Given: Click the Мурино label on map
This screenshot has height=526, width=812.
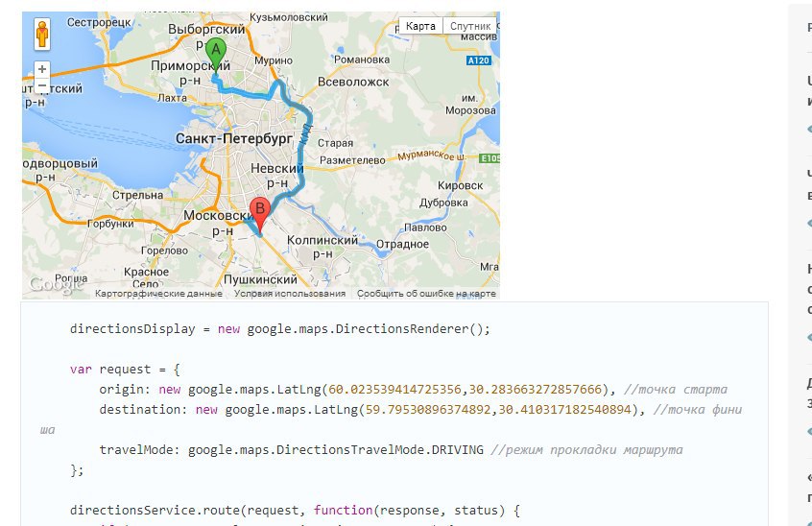Looking at the screenshot, I should (274, 60).
